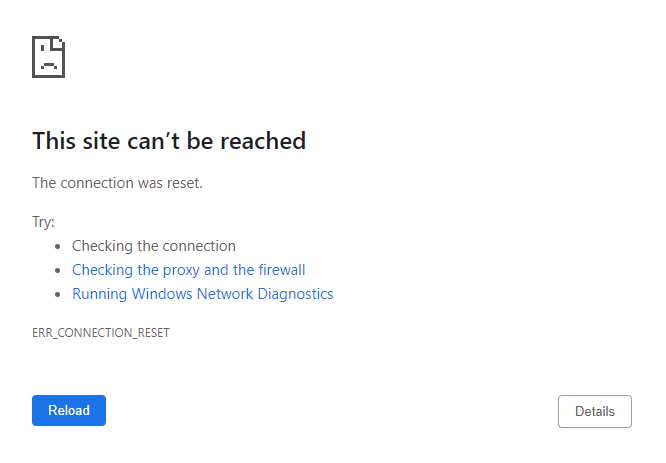Click the ERR_CONNECTION_RESET error code

[101, 333]
